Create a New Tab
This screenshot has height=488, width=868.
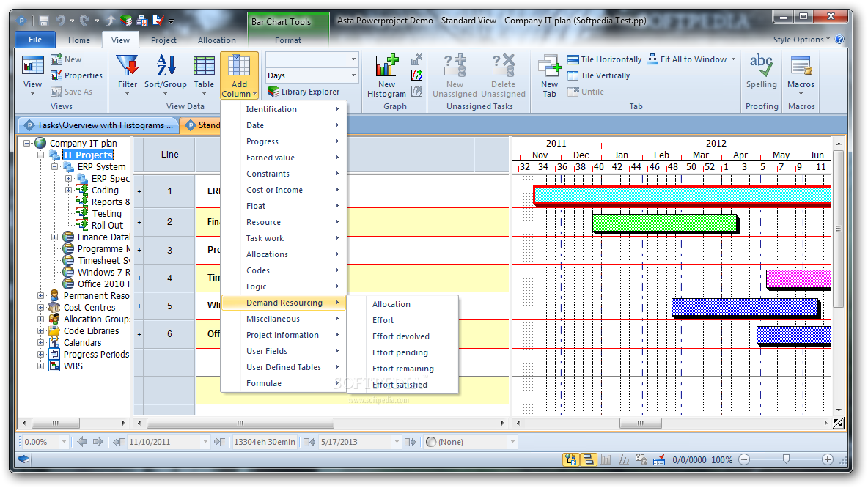coord(549,75)
